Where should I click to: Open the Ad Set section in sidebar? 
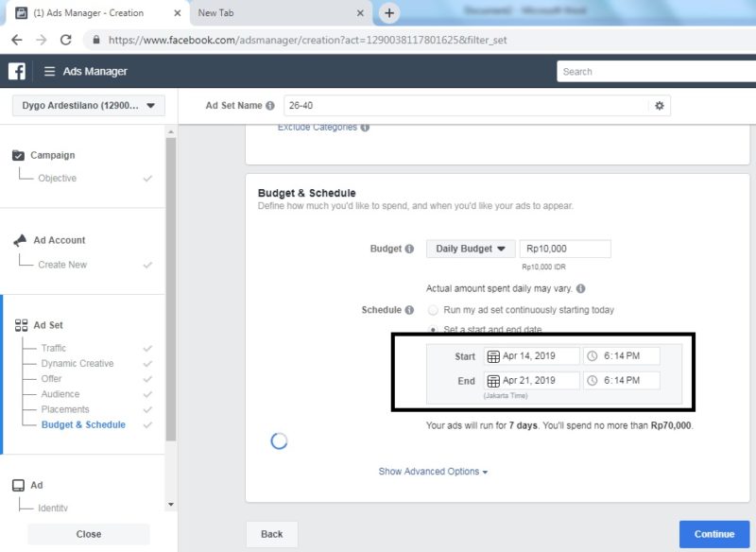pos(48,325)
